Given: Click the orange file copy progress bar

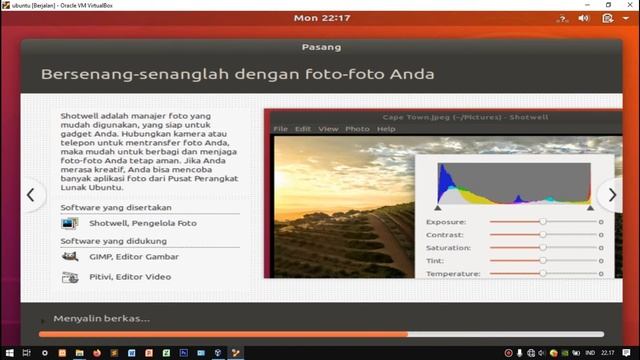Looking at the screenshot, I should point(322,334).
